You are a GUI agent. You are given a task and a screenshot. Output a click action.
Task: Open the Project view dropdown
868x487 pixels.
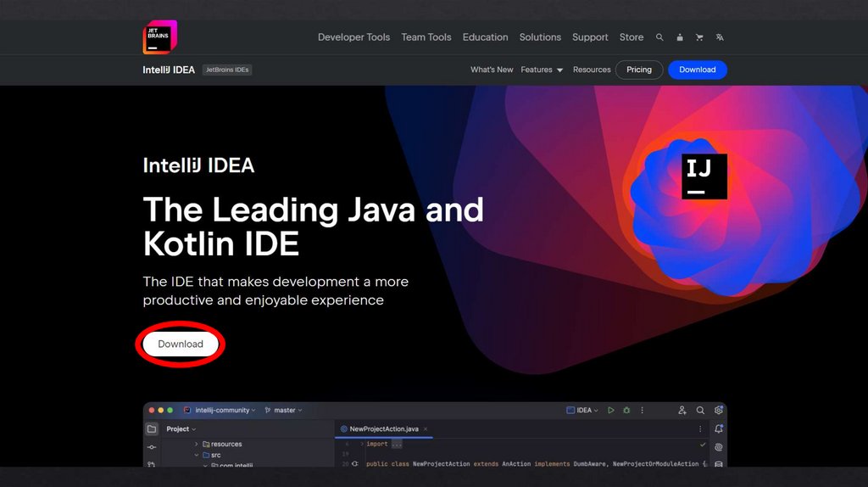tap(181, 428)
